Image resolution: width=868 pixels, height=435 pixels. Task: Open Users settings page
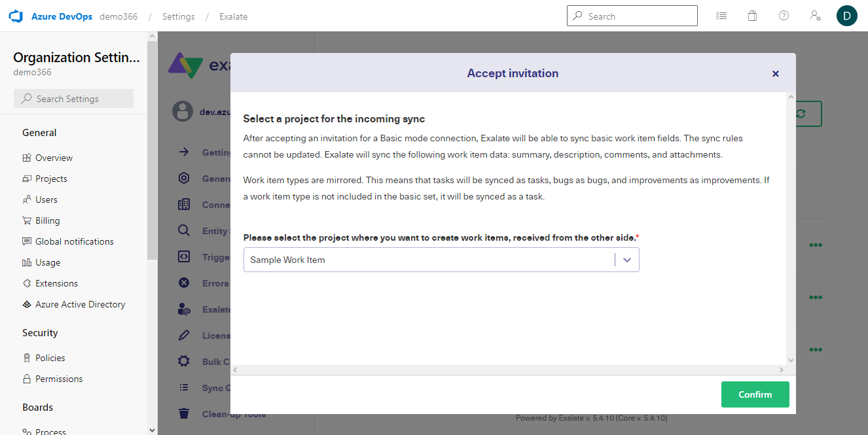46,200
